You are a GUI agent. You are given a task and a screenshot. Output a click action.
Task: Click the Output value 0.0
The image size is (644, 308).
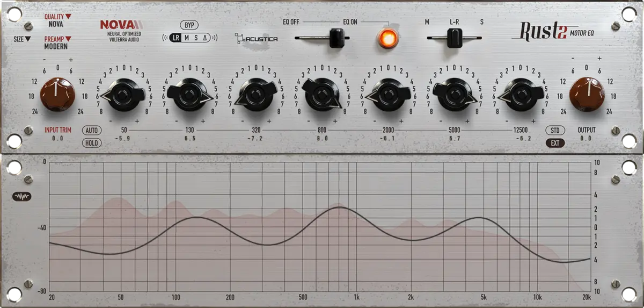point(586,139)
